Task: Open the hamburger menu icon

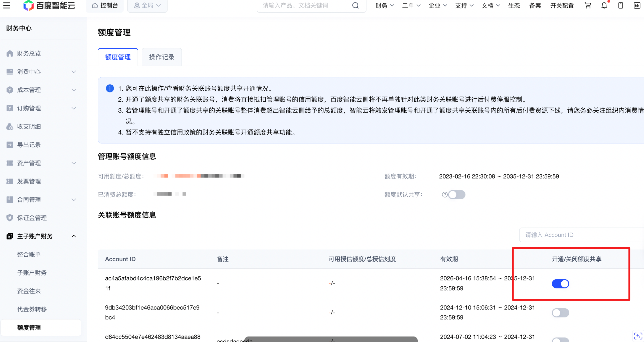Action: tap(7, 5)
